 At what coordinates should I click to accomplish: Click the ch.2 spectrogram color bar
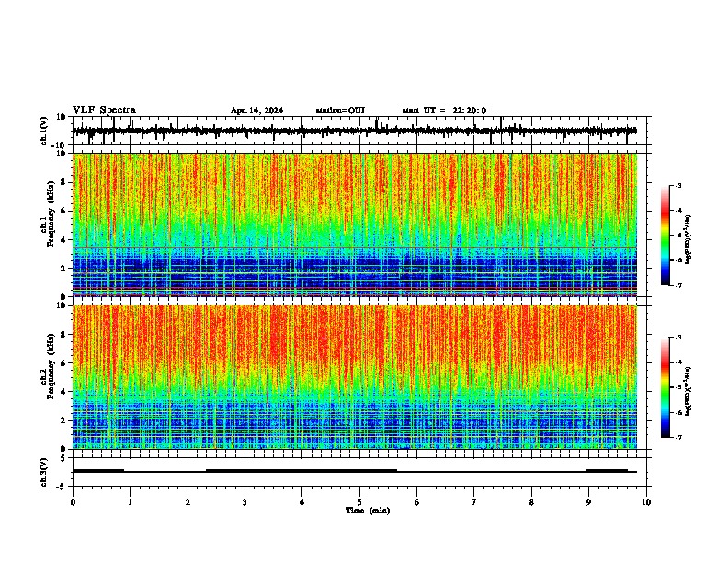pyautogui.click(x=665, y=387)
